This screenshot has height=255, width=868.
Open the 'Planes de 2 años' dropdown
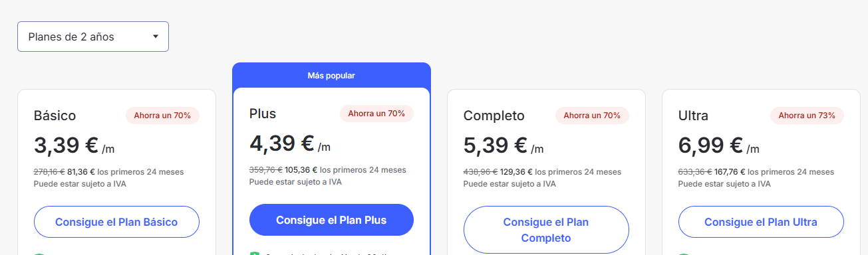[93, 37]
